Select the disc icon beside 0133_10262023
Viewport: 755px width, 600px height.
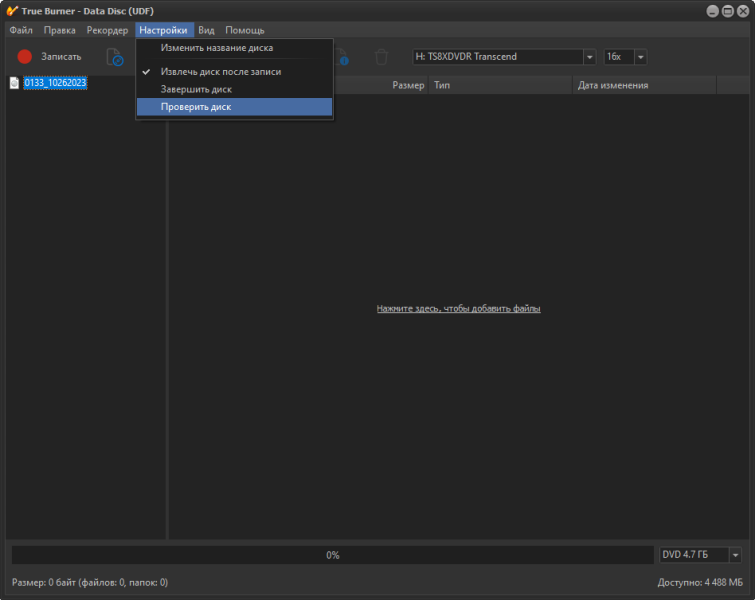coord(14,83)
